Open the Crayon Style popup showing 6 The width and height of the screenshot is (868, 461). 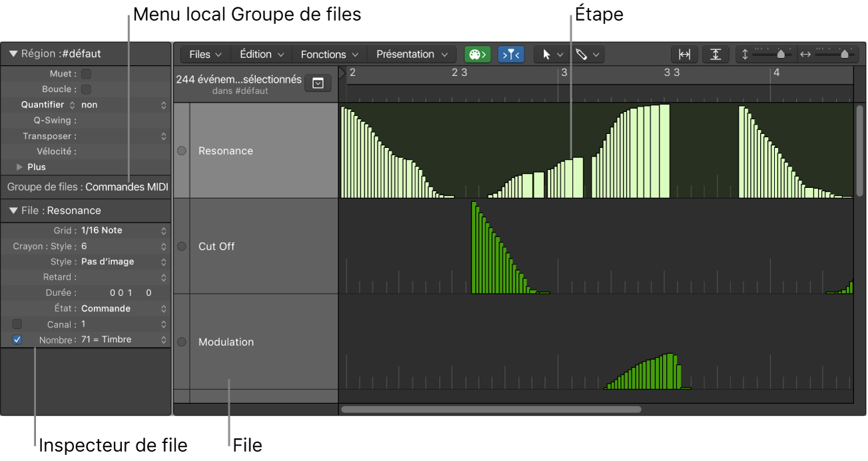pos(124,246)
